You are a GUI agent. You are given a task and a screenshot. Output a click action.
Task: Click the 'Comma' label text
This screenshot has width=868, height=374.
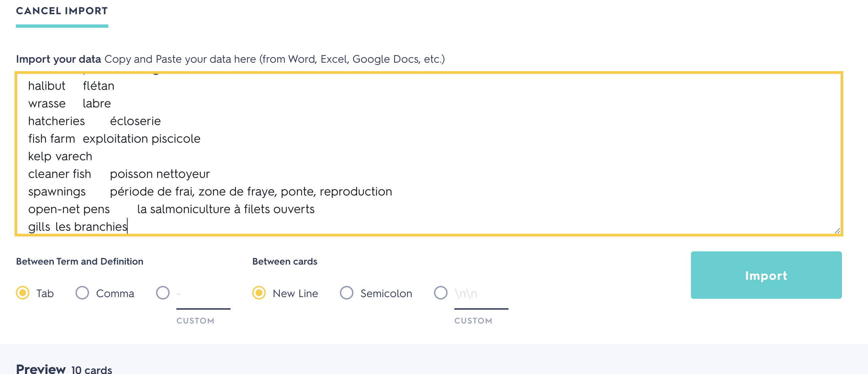click(115, 293)
